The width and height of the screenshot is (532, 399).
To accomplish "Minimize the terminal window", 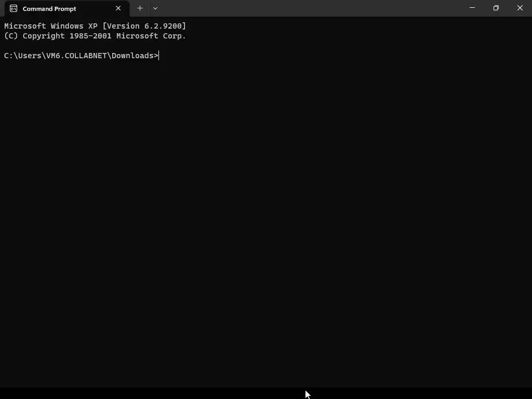I will (472, 8).
